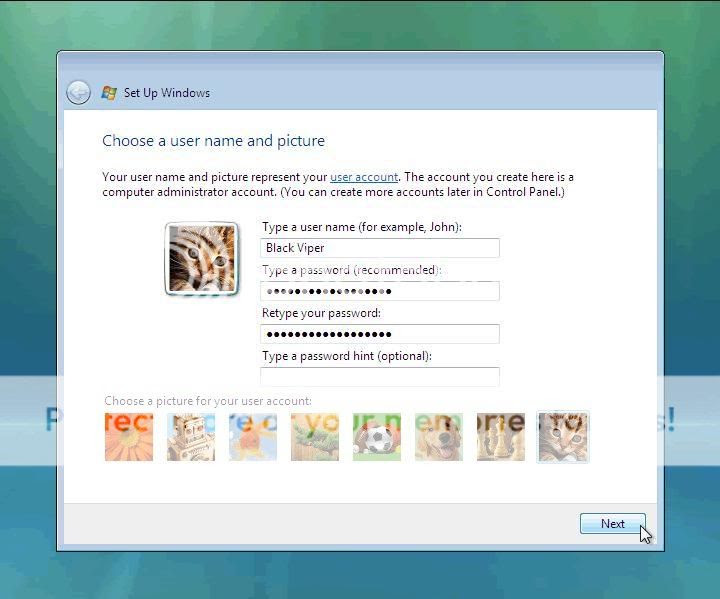The height and width of the screenshot is (599, 720).
Task: Click the Retype your password field
Action: (x=380, y=334)
